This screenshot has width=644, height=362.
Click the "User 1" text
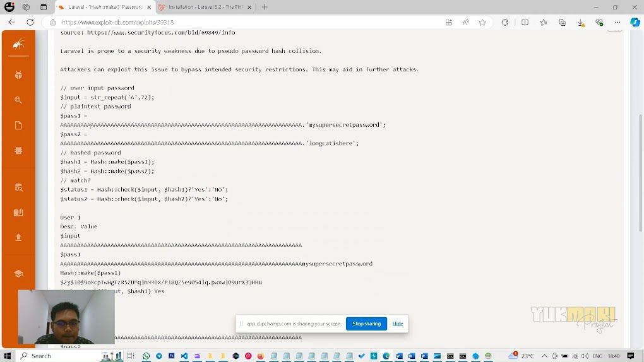(x=70, y=217)
